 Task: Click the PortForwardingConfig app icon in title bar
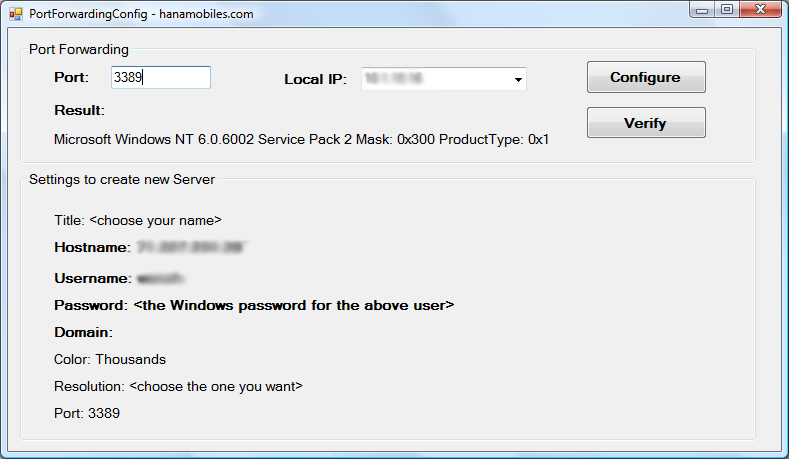[x=16, y=14]
